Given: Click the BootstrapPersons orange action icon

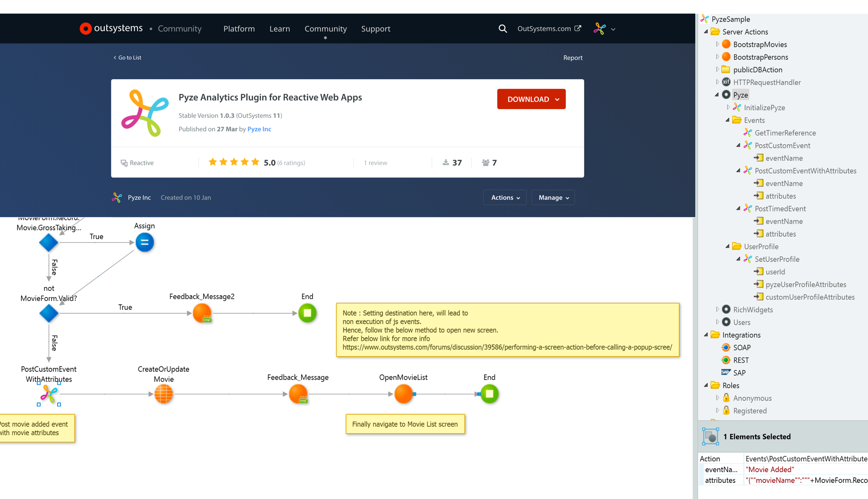Looking at the screenshot, I should [x=726, y=57].
